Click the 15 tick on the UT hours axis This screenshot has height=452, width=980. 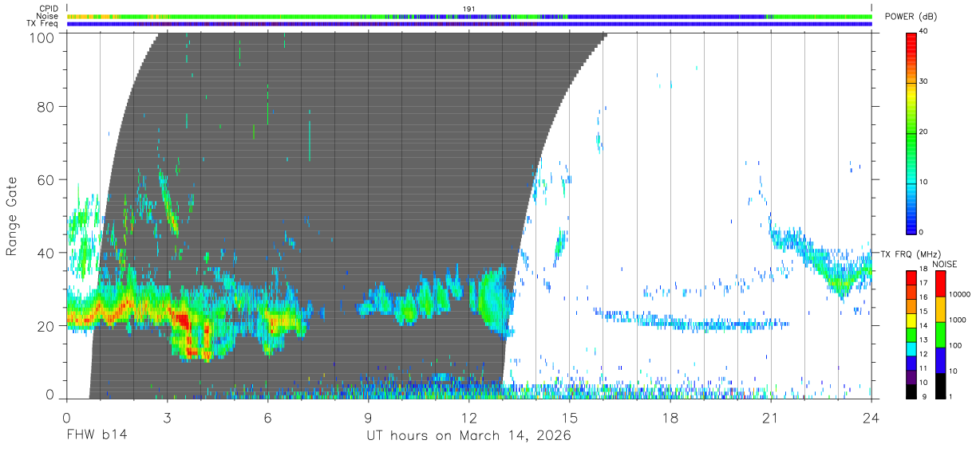(570, 417)
